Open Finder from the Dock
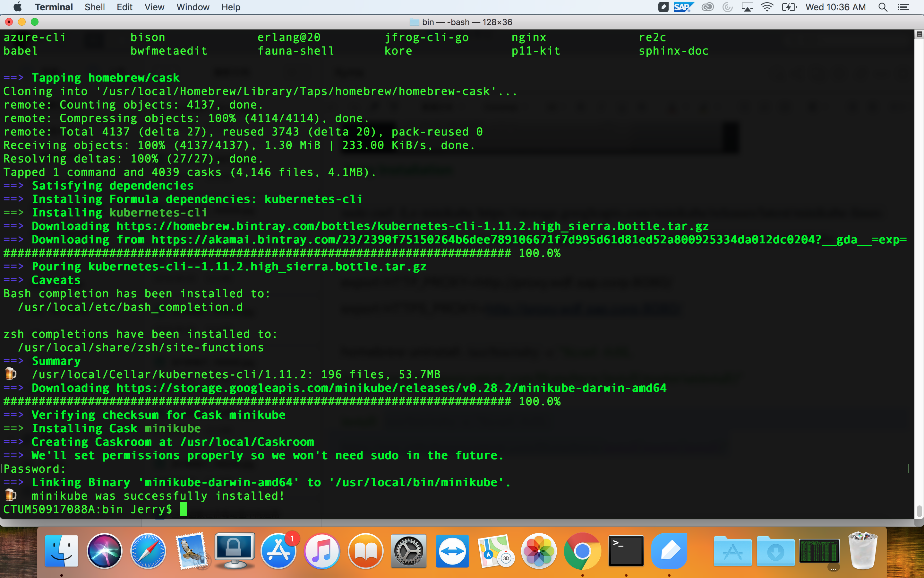 62,551
